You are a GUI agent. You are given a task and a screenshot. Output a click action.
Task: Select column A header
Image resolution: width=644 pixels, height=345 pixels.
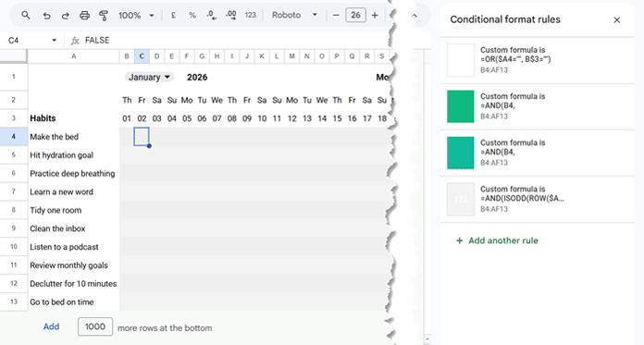73,56
